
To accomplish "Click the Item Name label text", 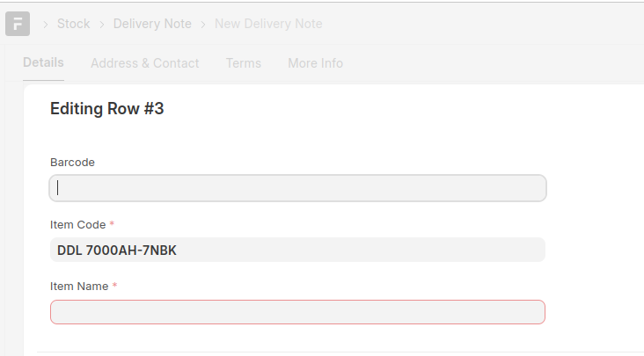I will click(x=79, y=287).
